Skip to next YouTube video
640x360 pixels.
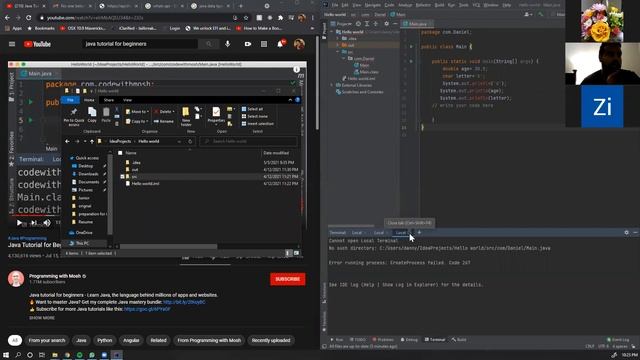pyautogui.click(x=34, y=223)
